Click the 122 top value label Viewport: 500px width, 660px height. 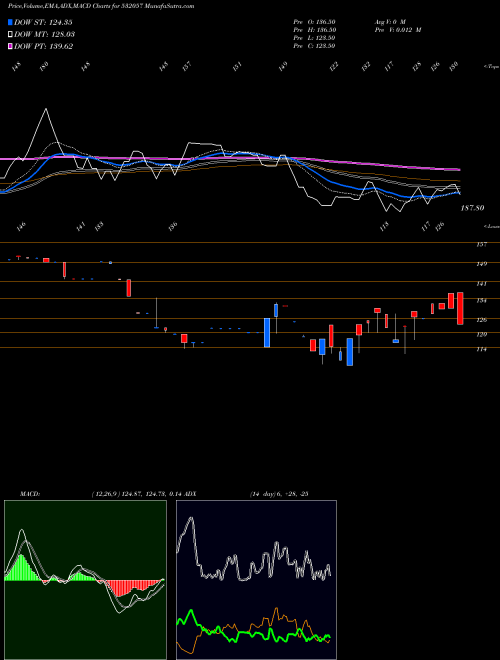[x=334, y=66]
